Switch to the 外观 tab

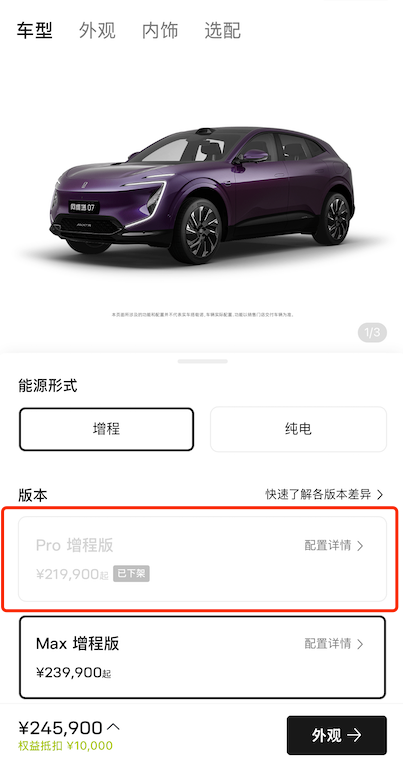point(97,30)
